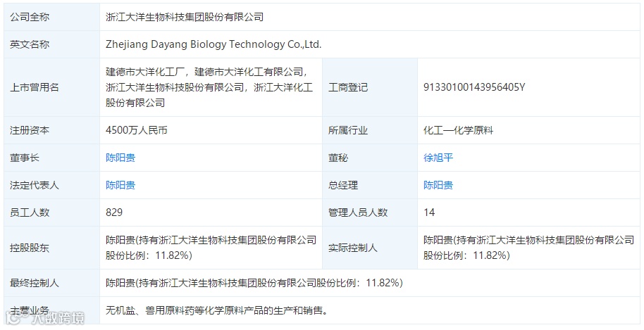Click the 总经理 label cell
644x330 pixels.
[370, 185]
